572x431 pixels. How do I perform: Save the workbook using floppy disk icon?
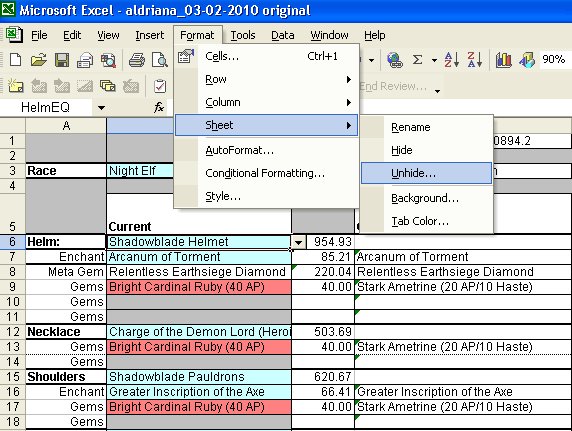pos(62,59)
